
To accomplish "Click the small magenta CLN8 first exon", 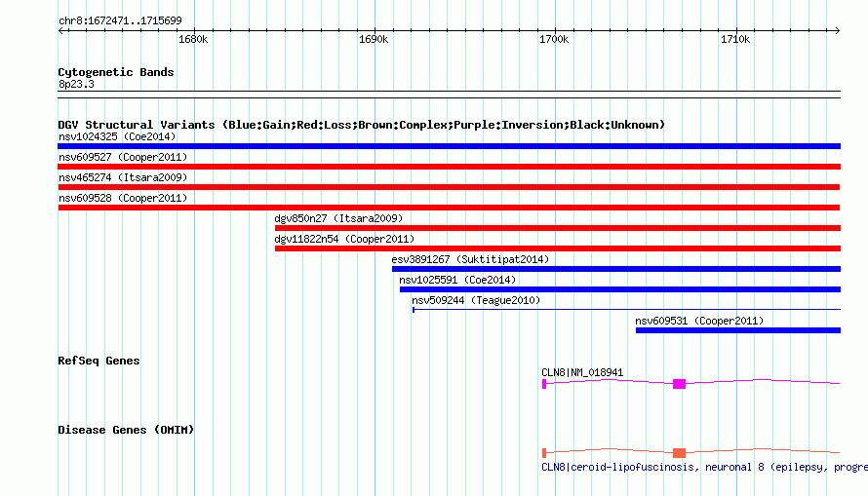I will pyautogui.click(x=544, y=384).
